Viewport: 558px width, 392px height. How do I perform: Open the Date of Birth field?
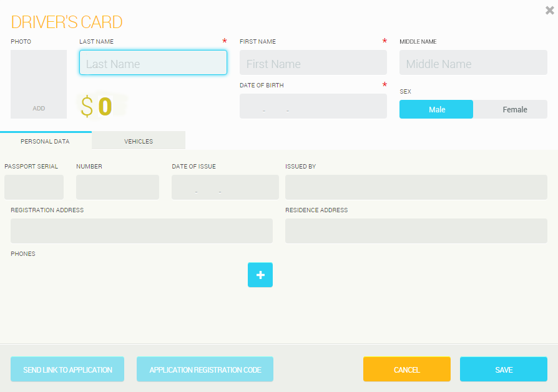point(313,106)
